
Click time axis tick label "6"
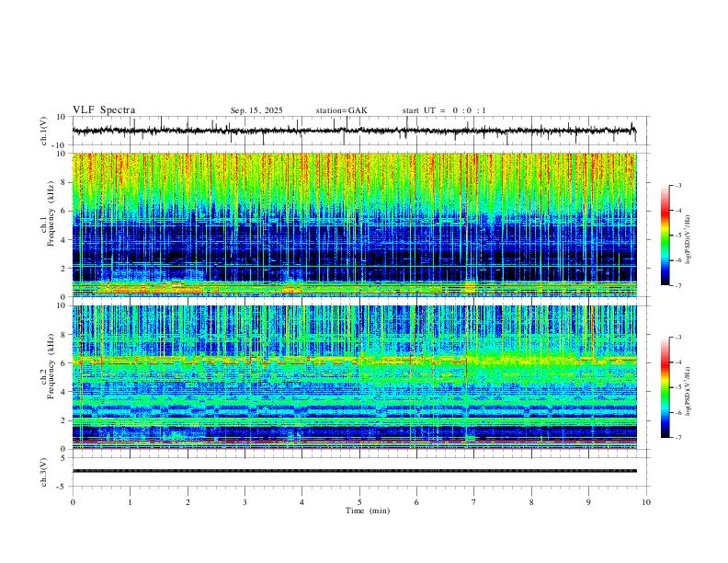pos(416,502)
